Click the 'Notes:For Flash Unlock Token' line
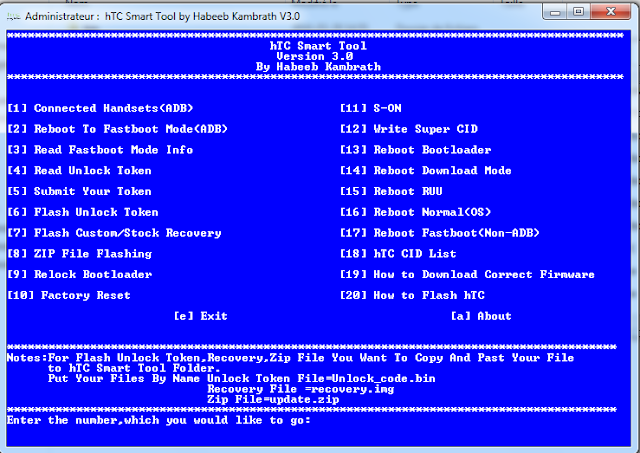Screen dimensions: 640x453 (291, 358)
